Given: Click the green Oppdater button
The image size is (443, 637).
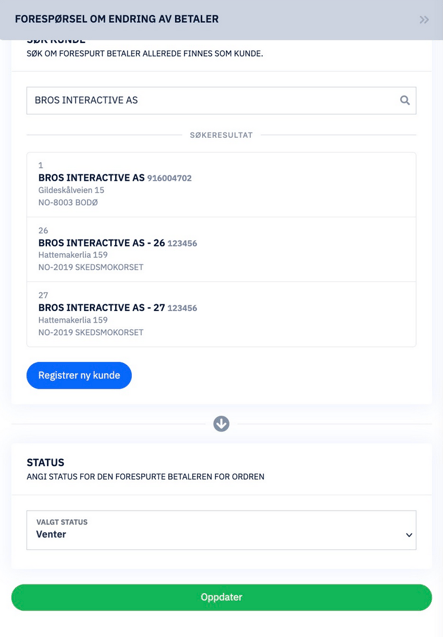Looking at the screenshot, I should pyautogui.click(x=222, y=597).
